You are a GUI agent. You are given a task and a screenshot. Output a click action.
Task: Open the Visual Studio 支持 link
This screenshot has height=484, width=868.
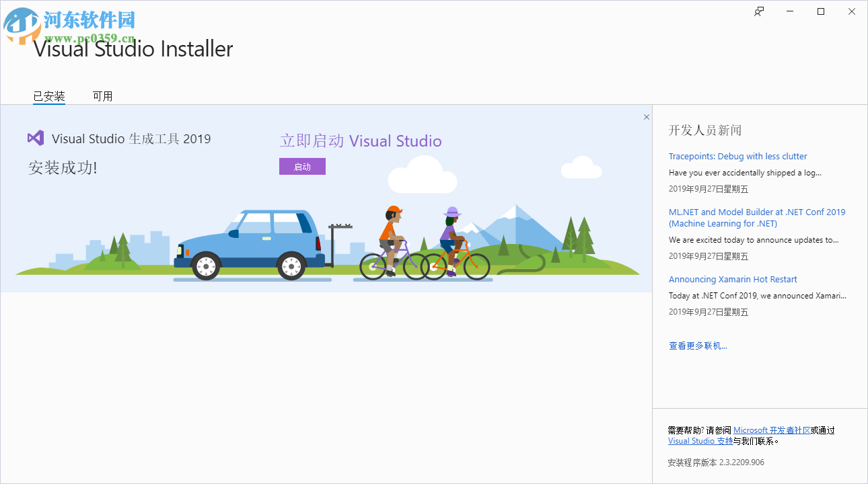700,440
